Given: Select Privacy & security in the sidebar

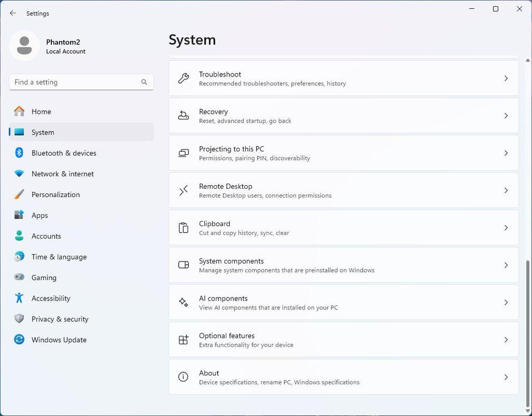Looking at the screenshot, I should point(60,319).
